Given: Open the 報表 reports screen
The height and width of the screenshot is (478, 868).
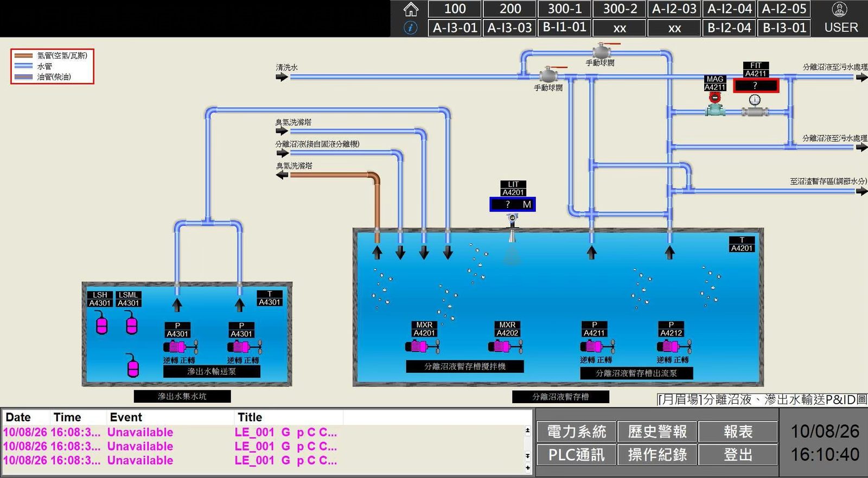Looking at the screenshot, I should (738, 432).
